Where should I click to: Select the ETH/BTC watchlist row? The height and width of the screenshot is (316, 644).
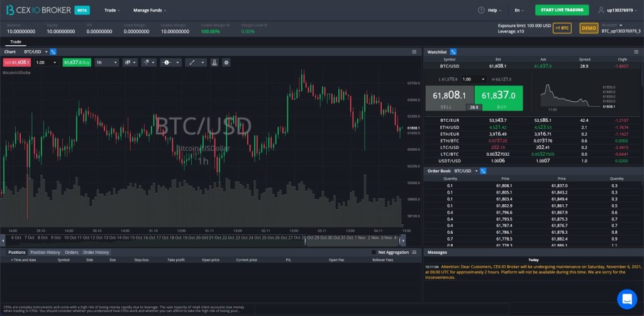[x=532, y=140]
